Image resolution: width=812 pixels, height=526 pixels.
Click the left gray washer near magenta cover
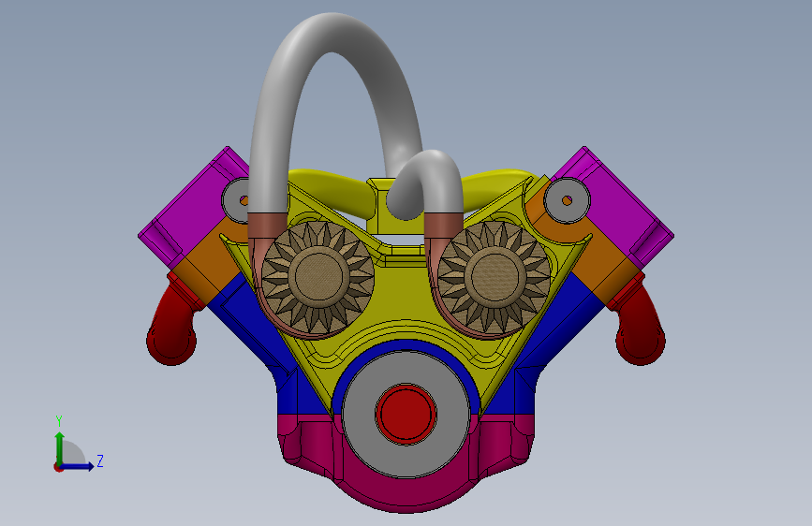point(234,200)
